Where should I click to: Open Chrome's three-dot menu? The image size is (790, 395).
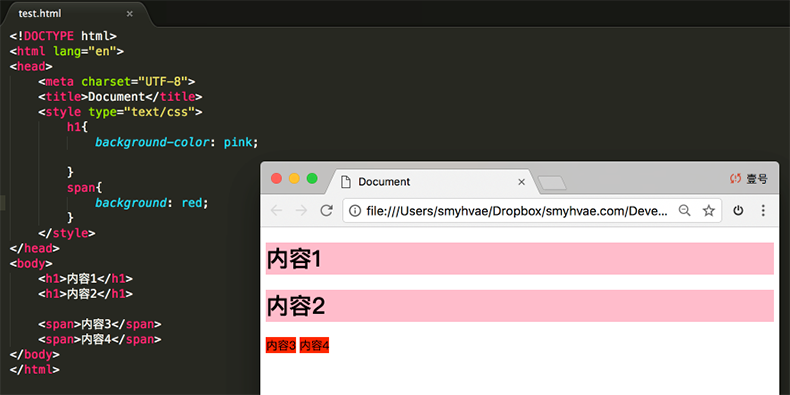click(x=763, y=211)
